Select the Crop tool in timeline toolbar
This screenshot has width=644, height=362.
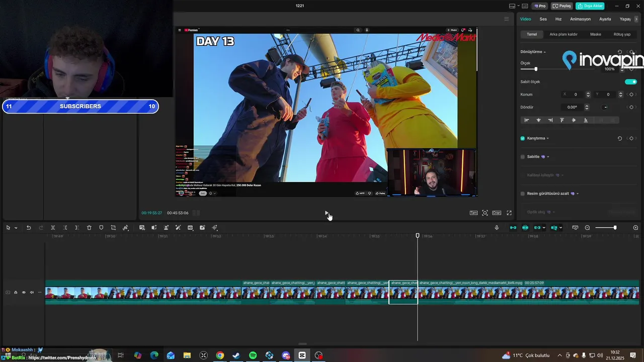[113, 228]
